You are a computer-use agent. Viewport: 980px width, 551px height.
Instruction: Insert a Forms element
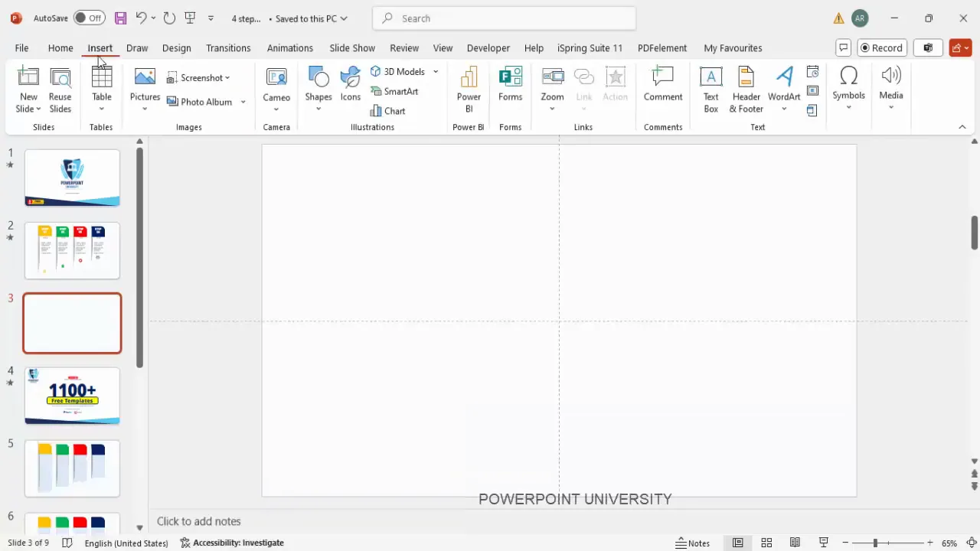(510, 84)
